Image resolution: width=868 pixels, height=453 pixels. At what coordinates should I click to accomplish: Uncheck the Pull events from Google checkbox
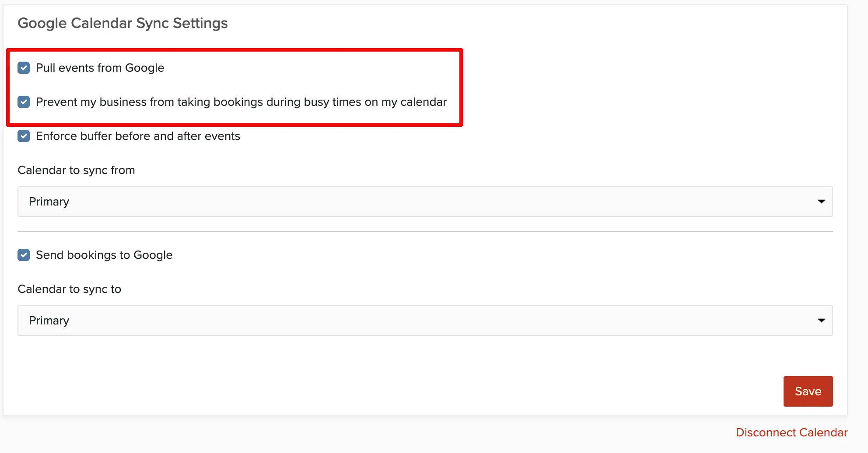(24, 68)
